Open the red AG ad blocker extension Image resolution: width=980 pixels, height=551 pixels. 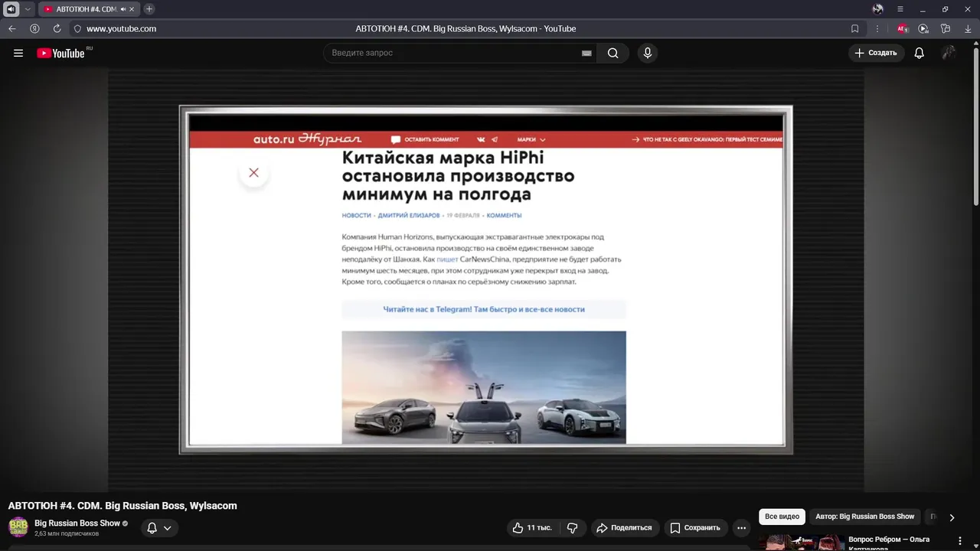[902, 28]
